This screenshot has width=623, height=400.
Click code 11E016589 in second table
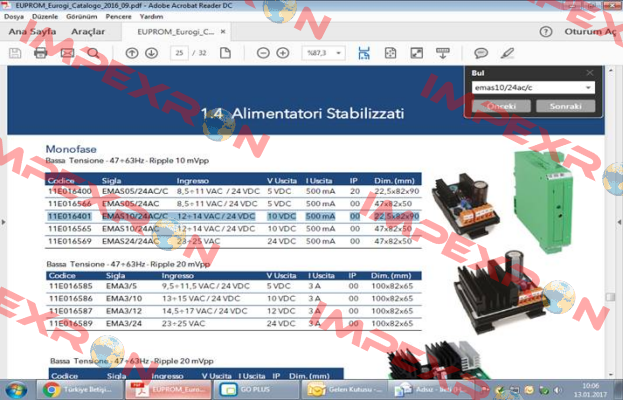point(71,323)
